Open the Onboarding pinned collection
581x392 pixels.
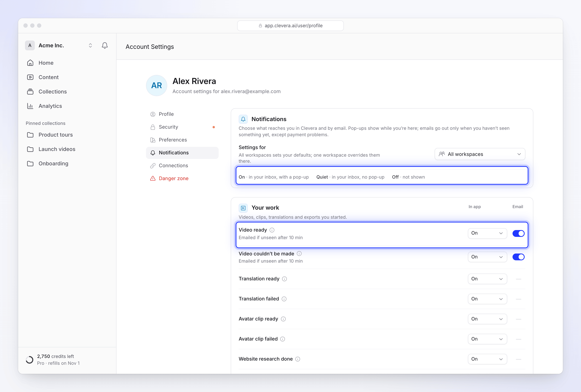click(x=67, y=163)
